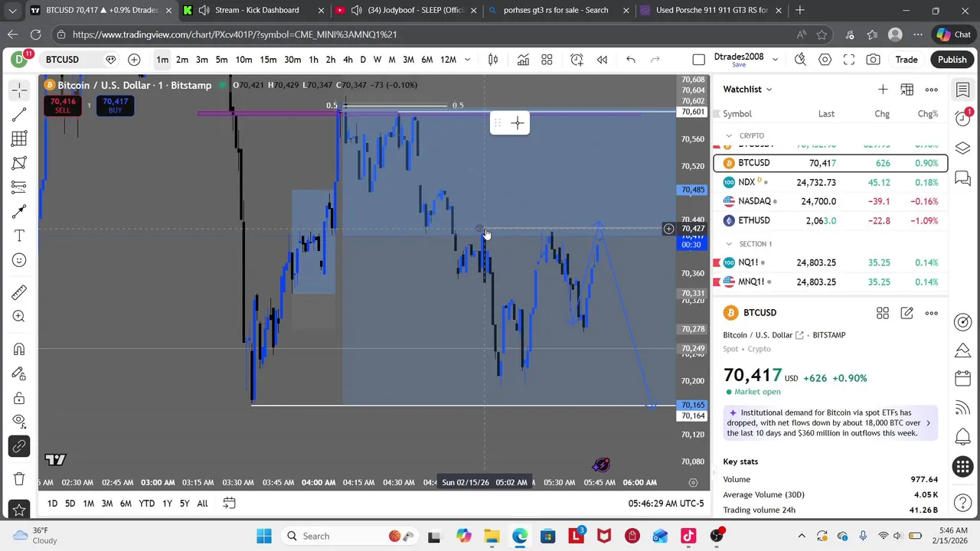Open the news feed sidebar icon

point(963,407)
